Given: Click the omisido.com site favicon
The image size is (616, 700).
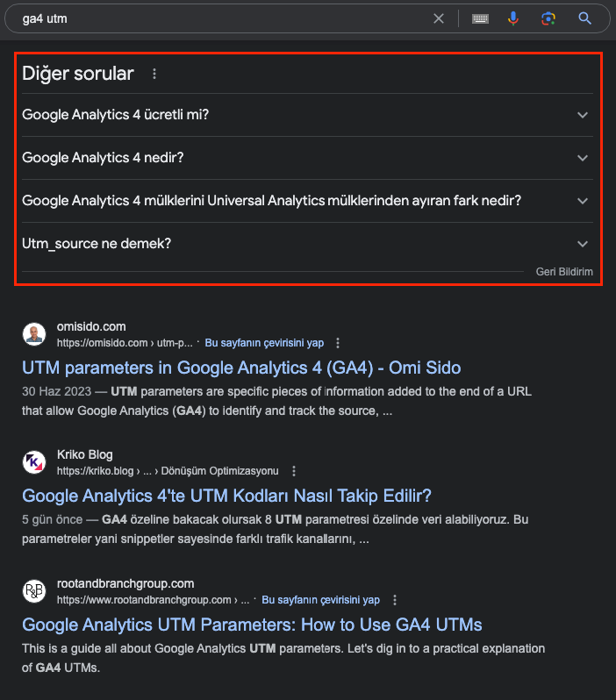Looking at the screenshot, I should click(x=34, y=334).
